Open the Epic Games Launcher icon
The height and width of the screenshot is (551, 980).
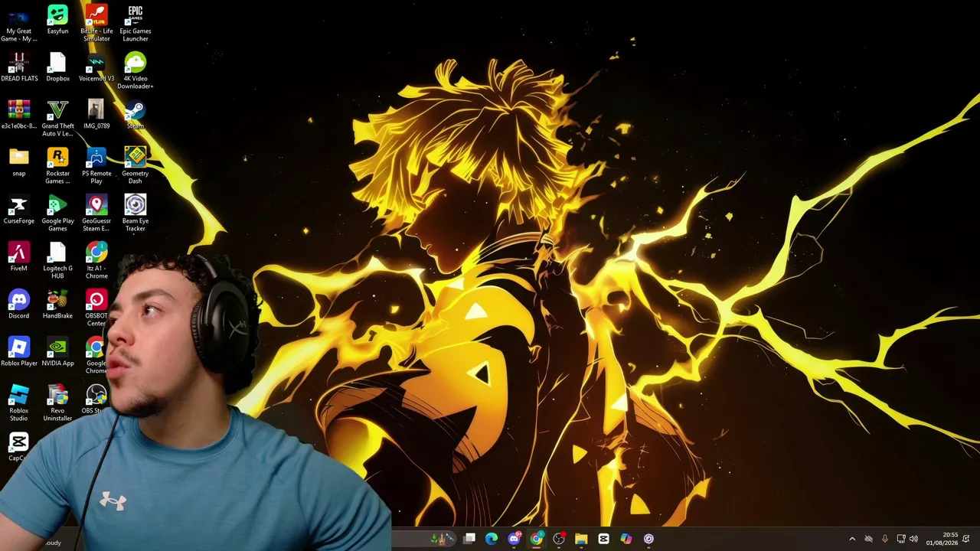(136, 23)
